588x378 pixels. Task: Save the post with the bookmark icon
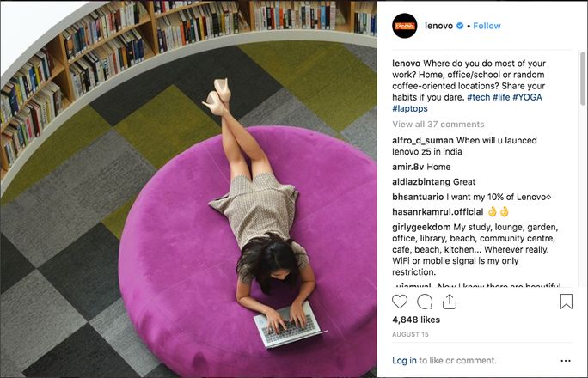tap(566, 302)
